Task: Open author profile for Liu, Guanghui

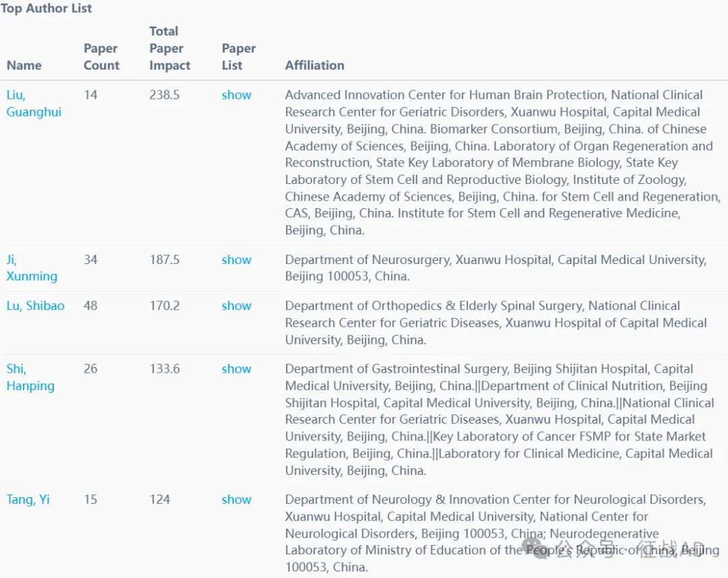Action: click(x=34, y=104)
